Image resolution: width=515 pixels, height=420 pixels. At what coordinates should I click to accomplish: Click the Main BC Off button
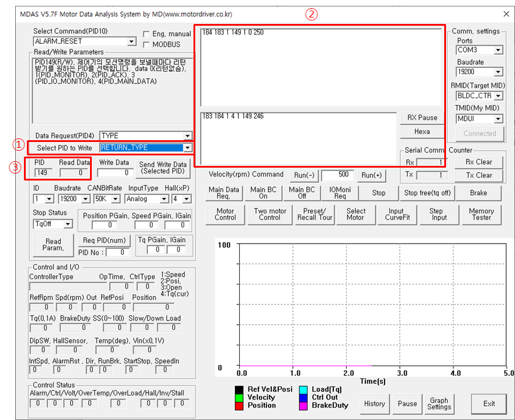click(302, 193)
